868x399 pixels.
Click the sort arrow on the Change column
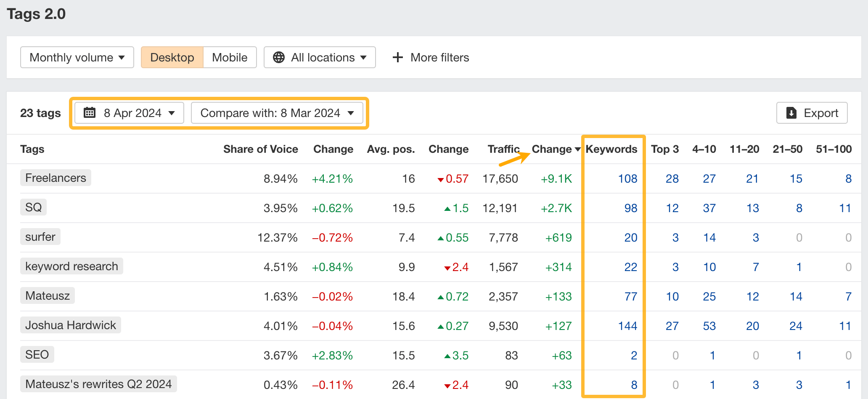[578, 149]
